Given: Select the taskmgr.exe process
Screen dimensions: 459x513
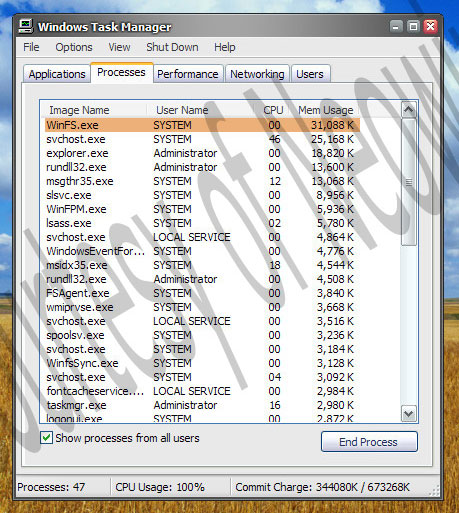Looking at the screenshot, I should (202, 405).
